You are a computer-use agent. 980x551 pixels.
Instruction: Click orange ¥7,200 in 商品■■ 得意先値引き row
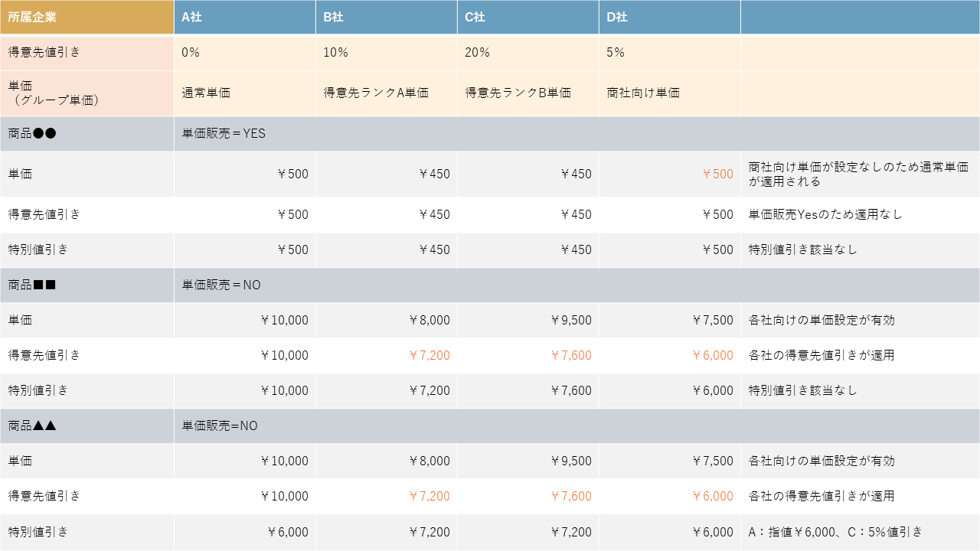[430, 355]
